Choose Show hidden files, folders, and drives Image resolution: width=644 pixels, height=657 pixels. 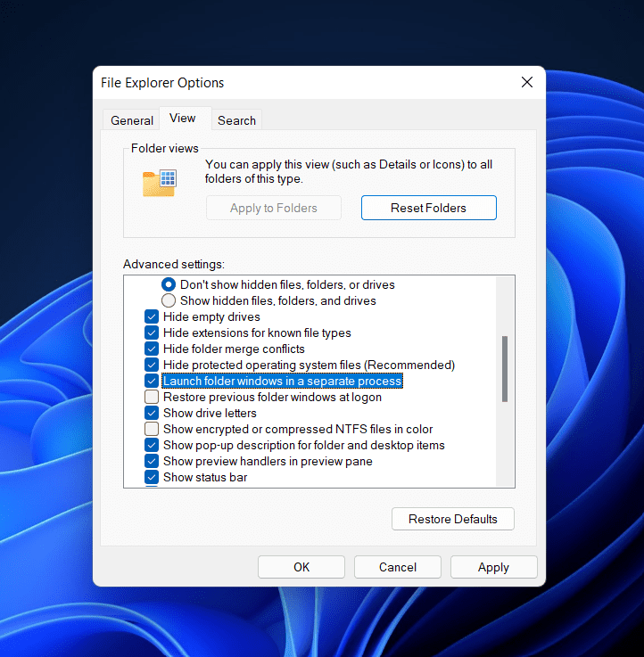pos(169,300)
